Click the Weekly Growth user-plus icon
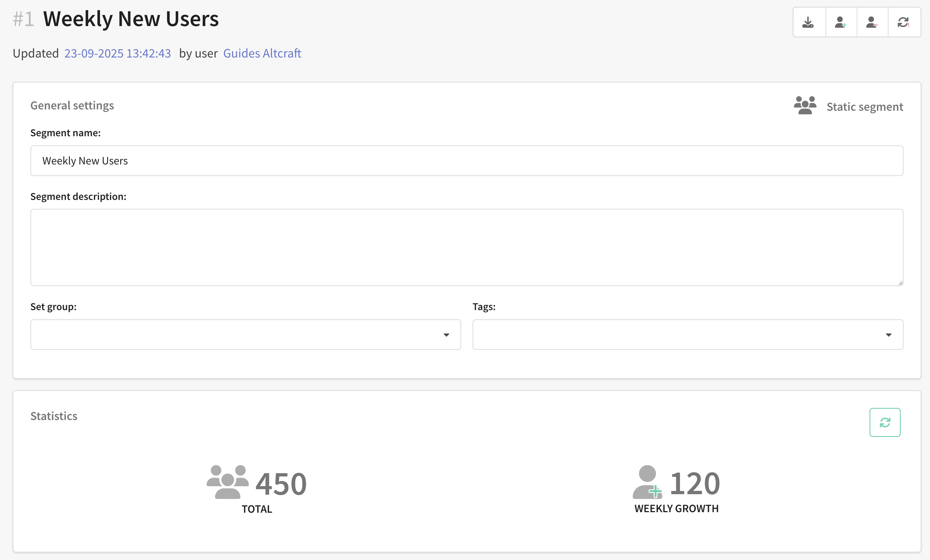This screenshot has width=930, height=560. pyautogui.click(x=647, y=482)
